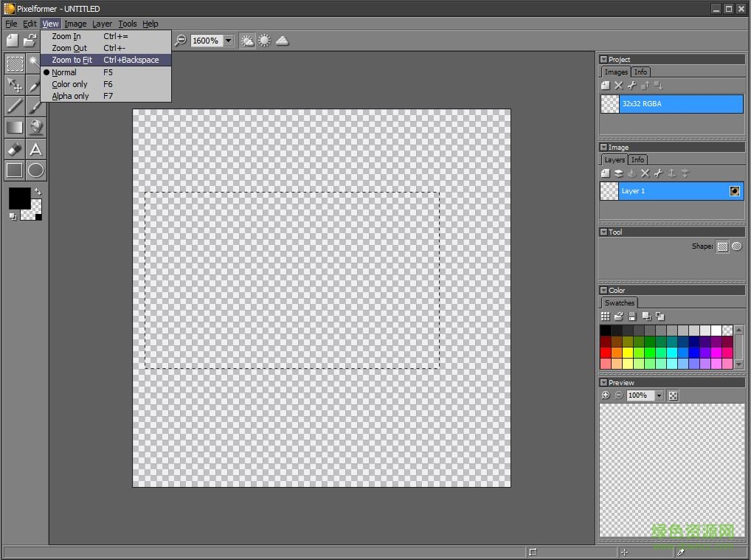Image resolution: width=751 pixels, height=560 pixels.
Task: Select Alpha only view option
Action: click(x=70, y=96)
